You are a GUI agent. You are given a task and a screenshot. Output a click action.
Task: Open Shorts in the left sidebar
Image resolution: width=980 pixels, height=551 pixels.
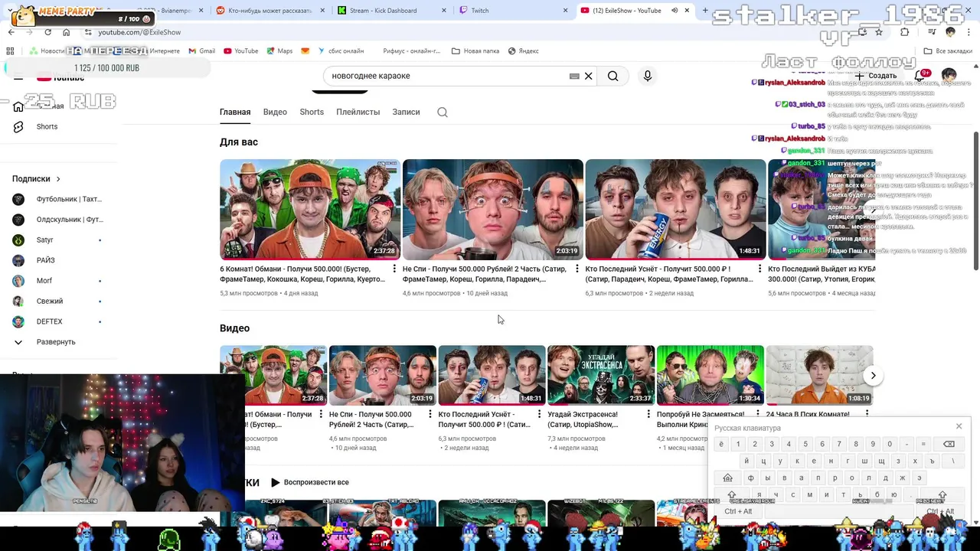tap(47, 126)
